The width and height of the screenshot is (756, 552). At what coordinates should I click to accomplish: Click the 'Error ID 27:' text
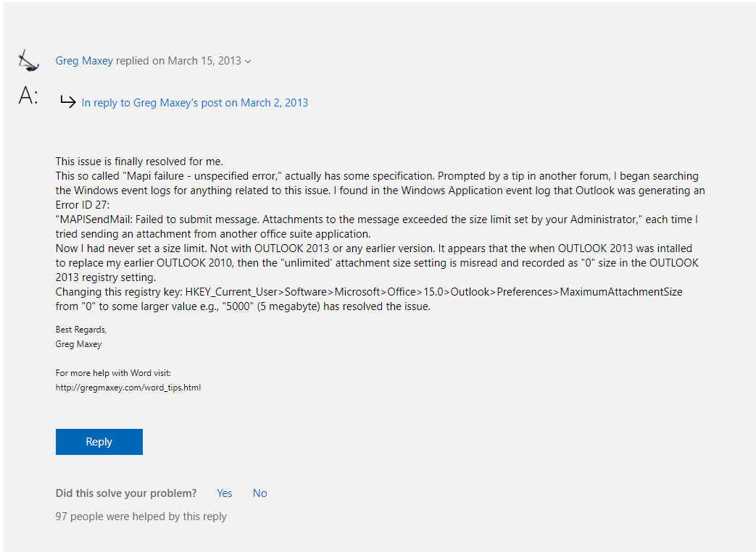tap(82, 205)
